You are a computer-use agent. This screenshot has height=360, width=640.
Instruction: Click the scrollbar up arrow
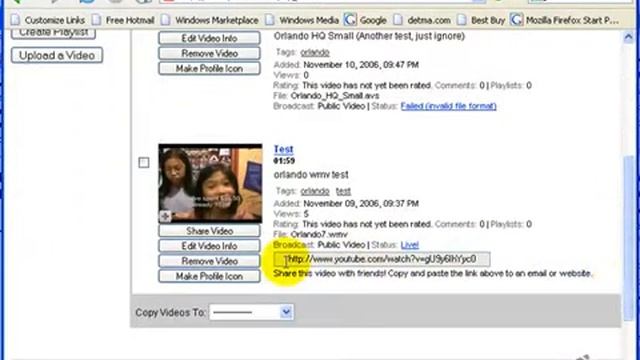(x=628, y=38)
